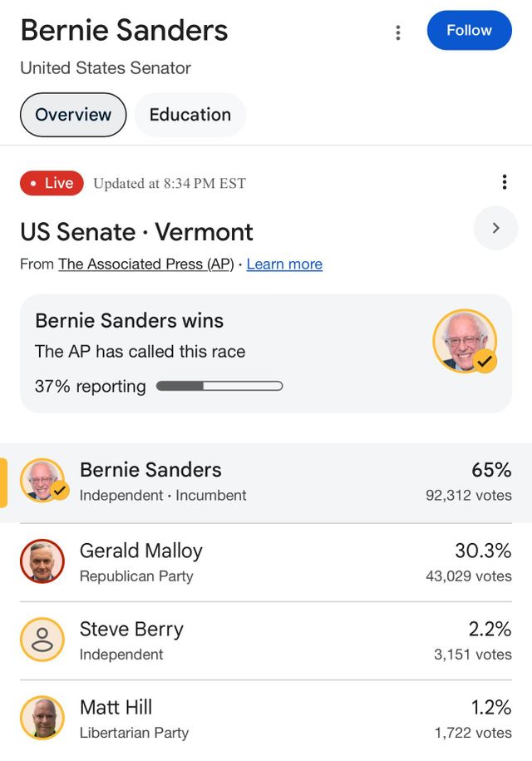Open The Associated Press (AP) source link

(x=145, y=264)
